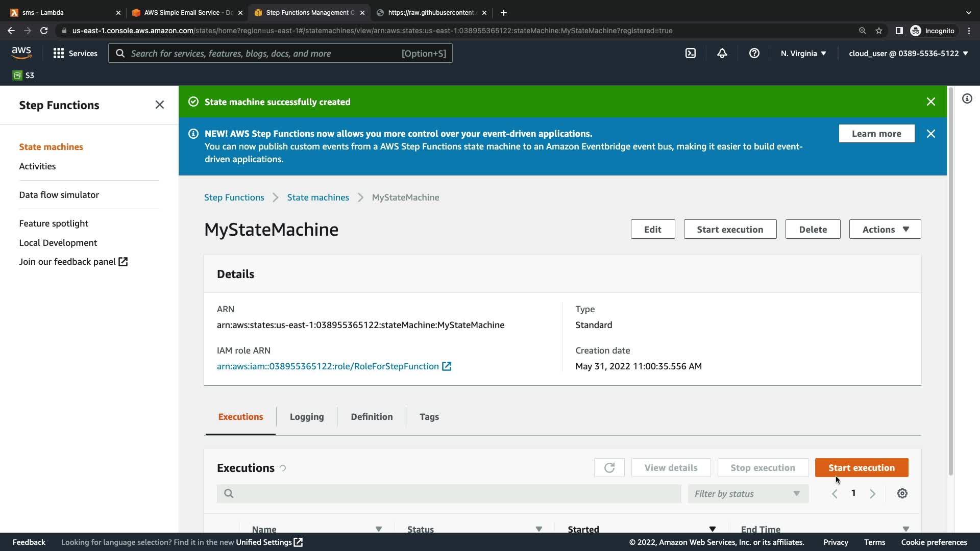This screenshot has width=980, height=551.
Task: Open the AWS help question-mark icon
Action: pos(754,53)
